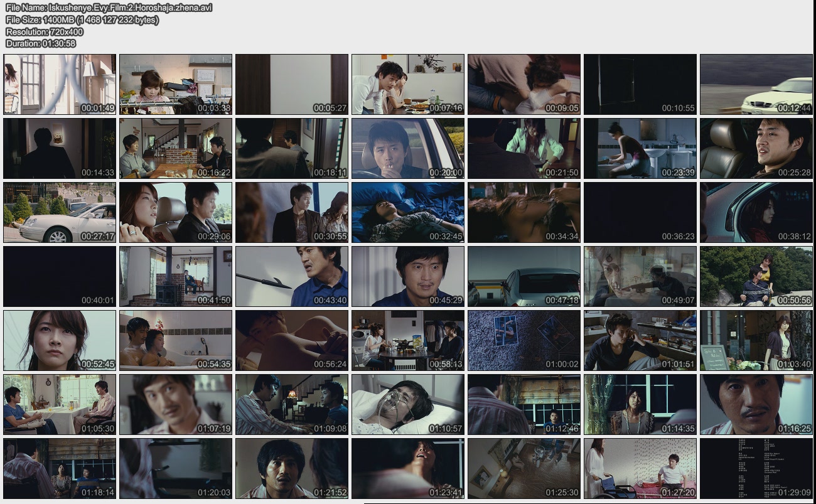This screenshot has width=816, height=504.
Task: Click the dark thumbnail timestamped 00:40:01
Action: point(60,276)
